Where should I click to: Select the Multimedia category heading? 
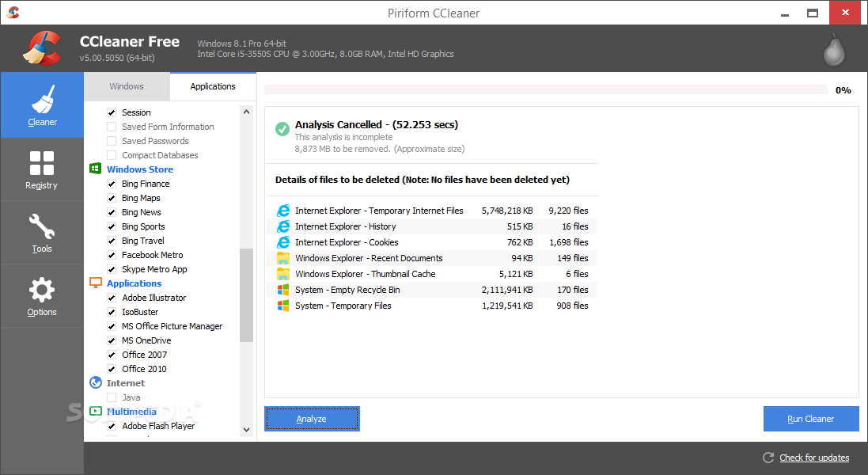(x=132, y=412)
